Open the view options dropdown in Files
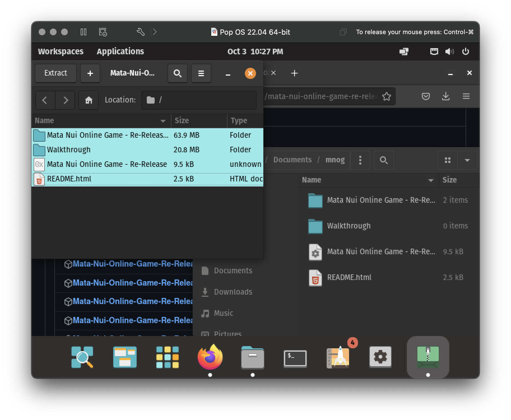The height and width of the screenshot is (420, 511). (467, 160)
